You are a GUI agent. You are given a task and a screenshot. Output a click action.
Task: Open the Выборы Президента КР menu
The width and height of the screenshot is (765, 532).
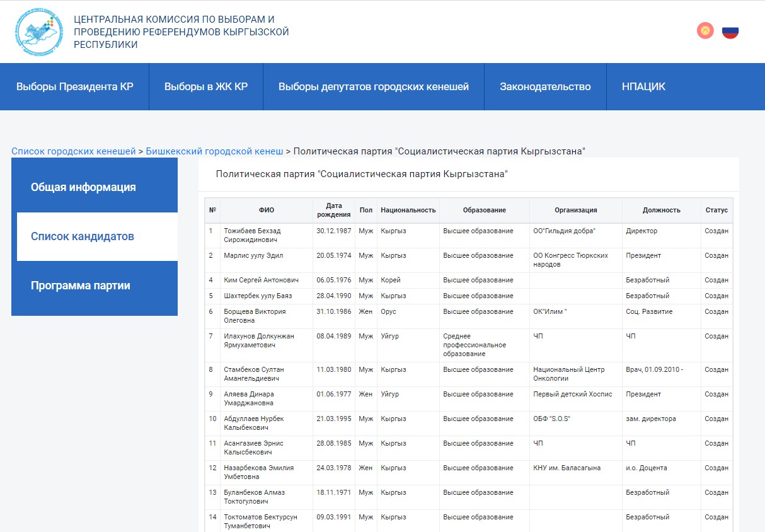tap(74, 87)
